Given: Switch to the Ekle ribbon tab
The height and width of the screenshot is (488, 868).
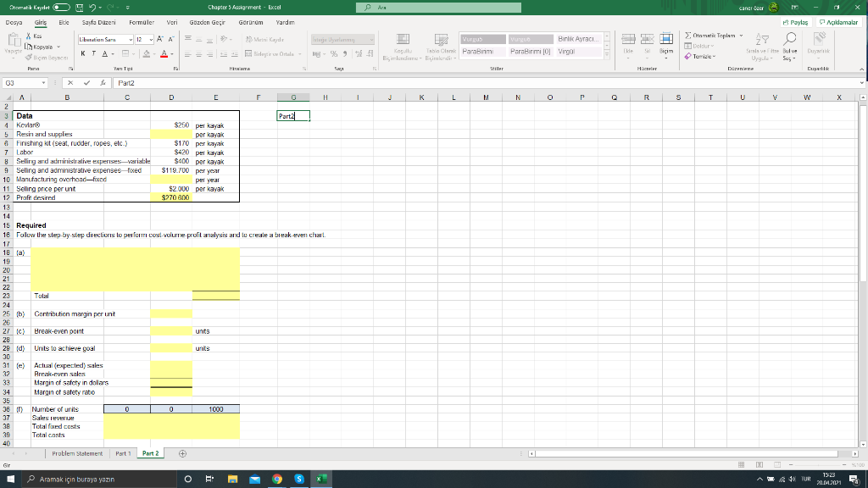Looking at the screenshot, I should 64,23.
